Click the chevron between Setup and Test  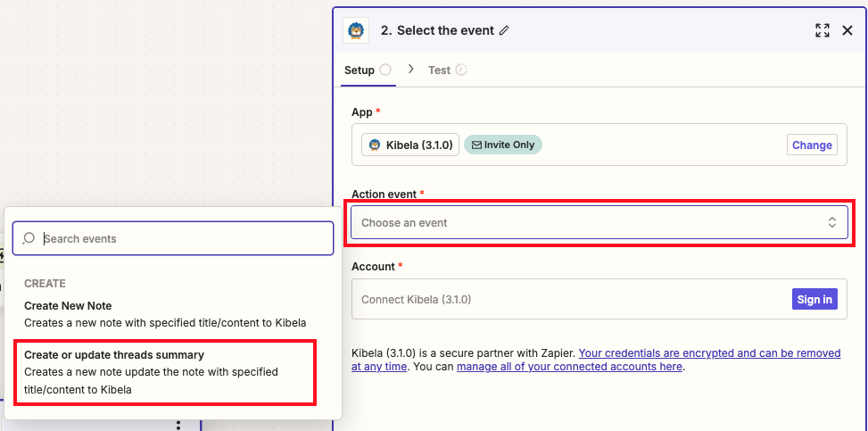410,70
